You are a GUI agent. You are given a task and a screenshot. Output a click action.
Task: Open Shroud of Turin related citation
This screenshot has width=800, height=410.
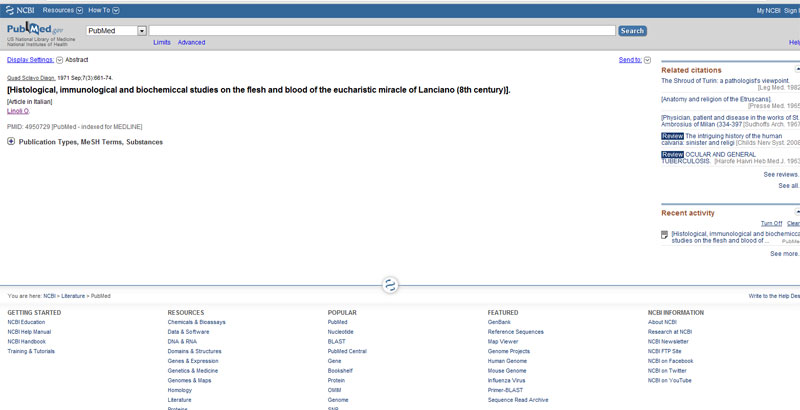(726, 81)
